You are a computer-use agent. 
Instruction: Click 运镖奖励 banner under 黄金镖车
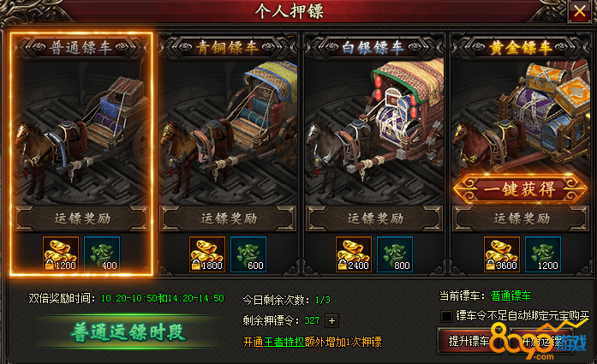pyautogui.click(x=521, y=218)
